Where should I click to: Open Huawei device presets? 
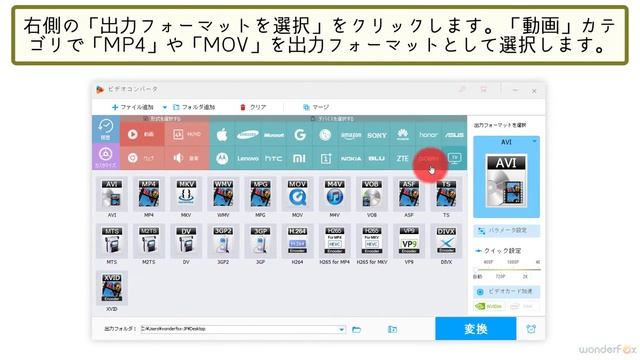coord(402,135)
